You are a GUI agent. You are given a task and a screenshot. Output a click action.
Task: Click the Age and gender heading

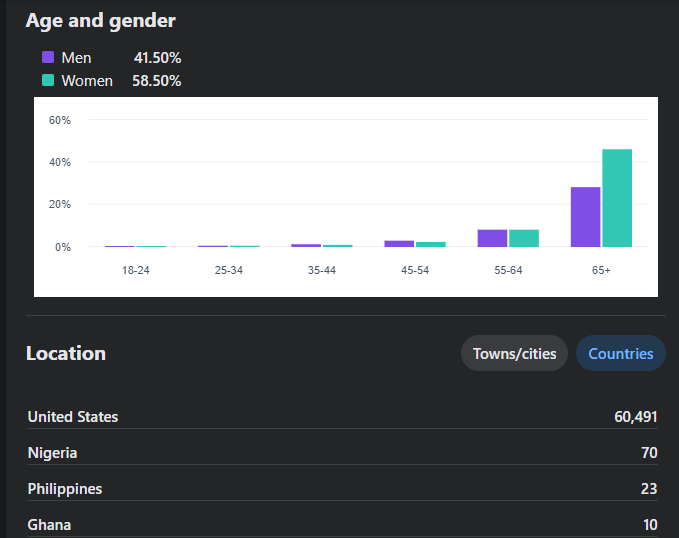coord(100,20)
